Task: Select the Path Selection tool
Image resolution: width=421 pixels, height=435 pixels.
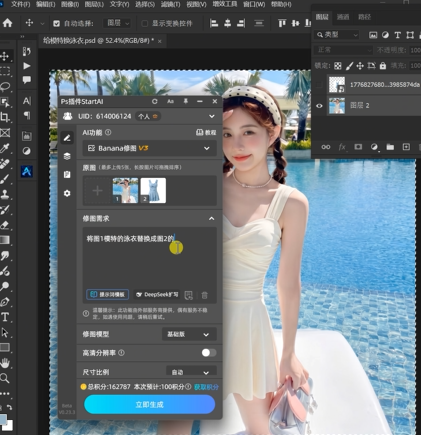Action: tap(5, 332)
